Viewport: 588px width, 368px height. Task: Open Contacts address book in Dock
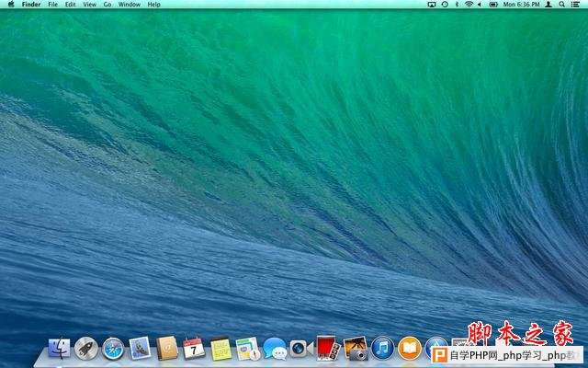[x=167, y=348]
